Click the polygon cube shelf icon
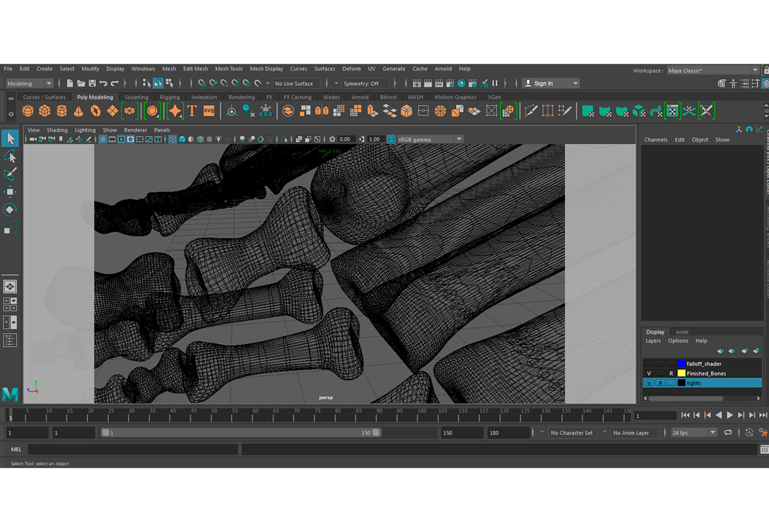The width and height of the screenshot is (769, 532). (x=44, y=111)
